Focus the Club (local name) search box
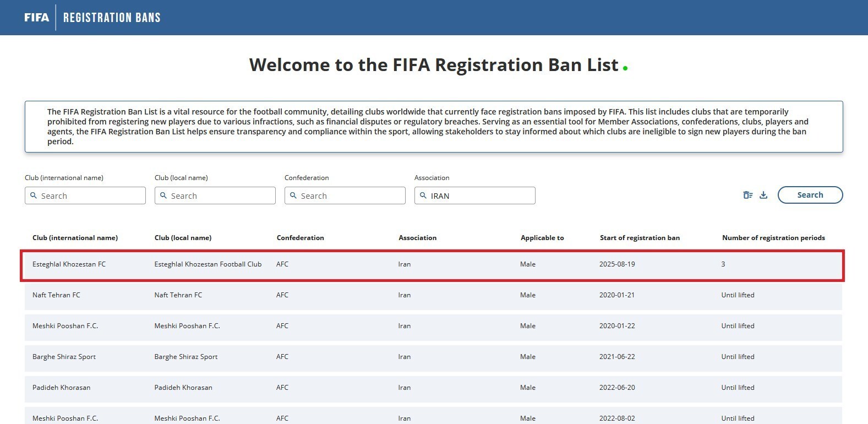The height and width of the screenshot is (424, 868). pos(221,195)
